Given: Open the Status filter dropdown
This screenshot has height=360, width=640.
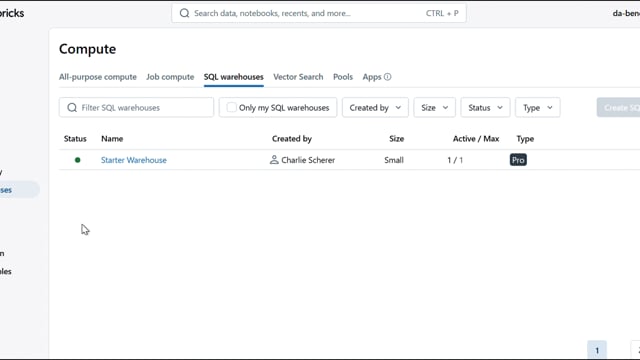Looking at the screenshot, I should (485, 108).
